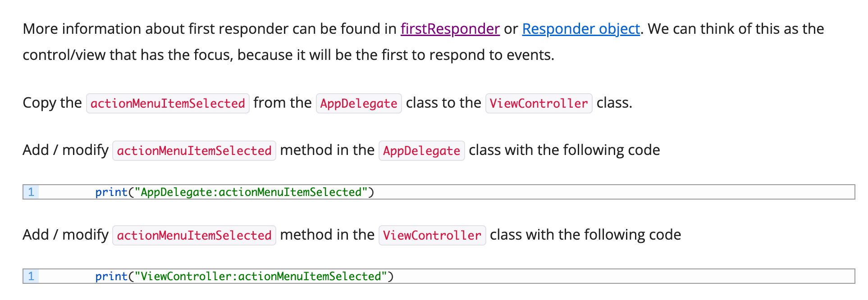Click 'We can think of this as the' text
This screenshot has height=300, width=868.
pyautogui.click(x=736, y=29)
